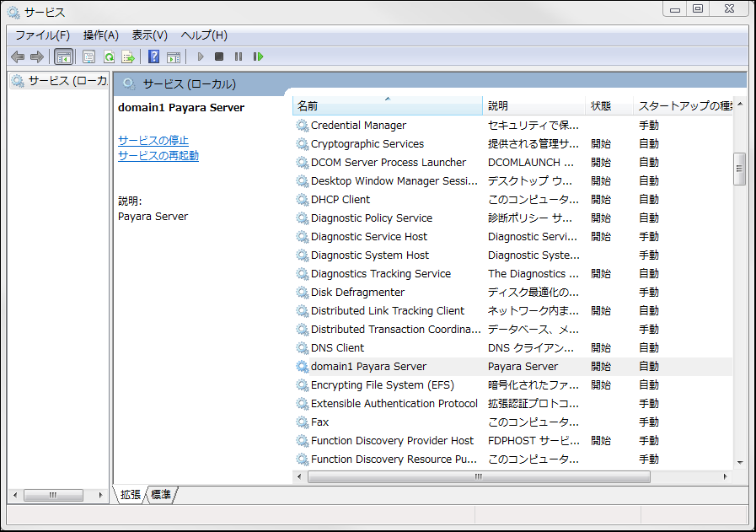
Task: Click the vertical scrollbar down arrow
Action: tap(739, 462)
